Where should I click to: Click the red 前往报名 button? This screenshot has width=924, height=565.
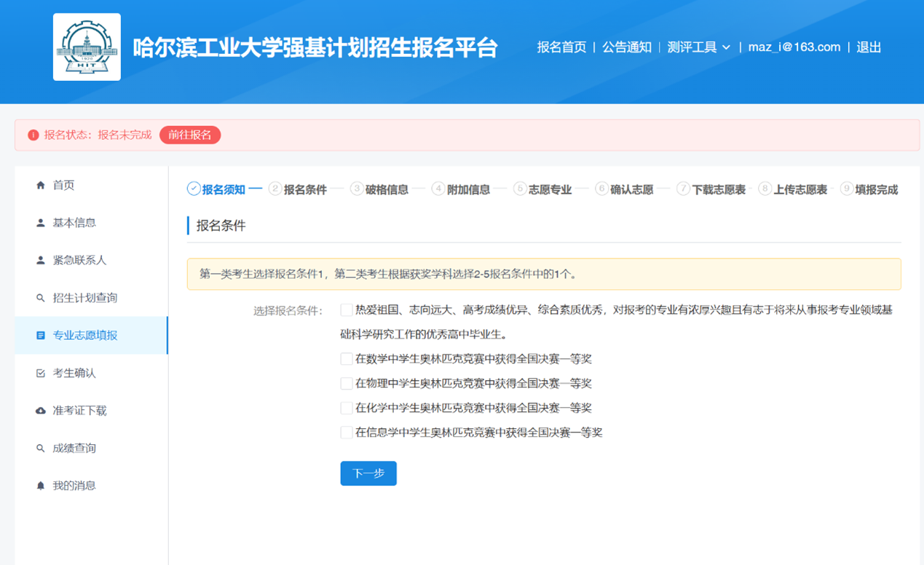pyautogui.click(x=190, y=135)
